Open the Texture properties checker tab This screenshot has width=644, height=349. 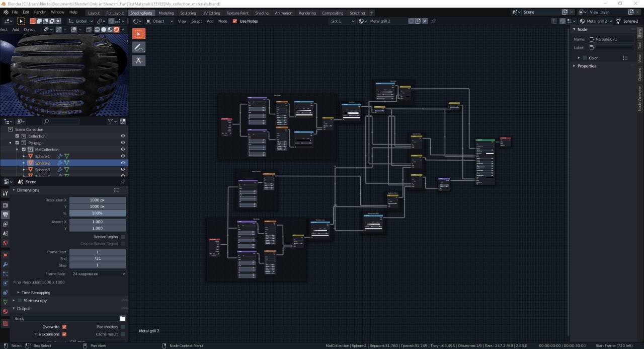6,323
